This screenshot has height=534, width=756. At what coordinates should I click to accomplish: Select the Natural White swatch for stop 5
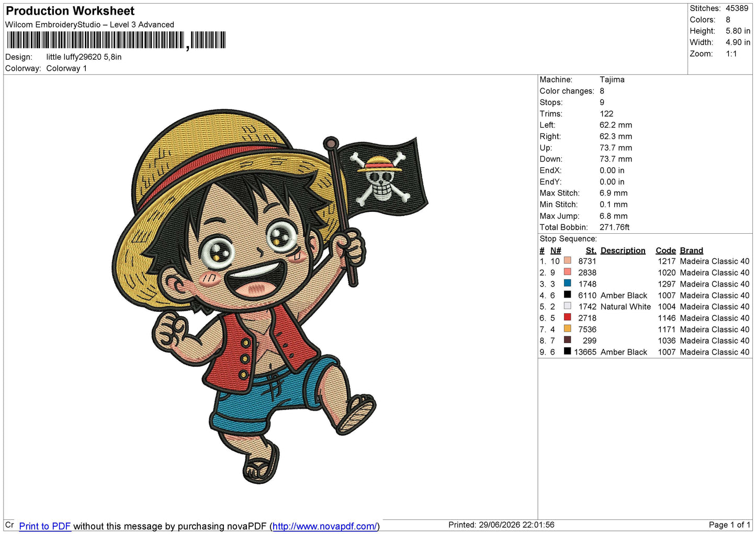[x=567, y=306]
